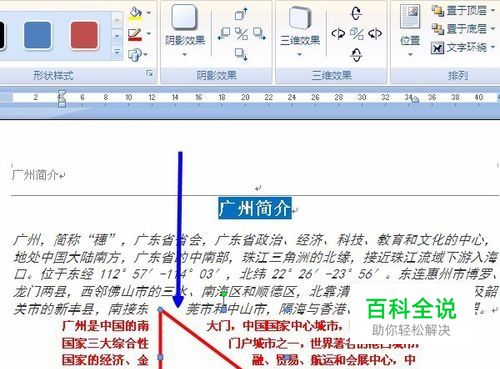The height and width of the screenshot is (369, 500).
Task: Click the green rotation handle of shape
Action: pyautogui.click(x=224, y=294)
